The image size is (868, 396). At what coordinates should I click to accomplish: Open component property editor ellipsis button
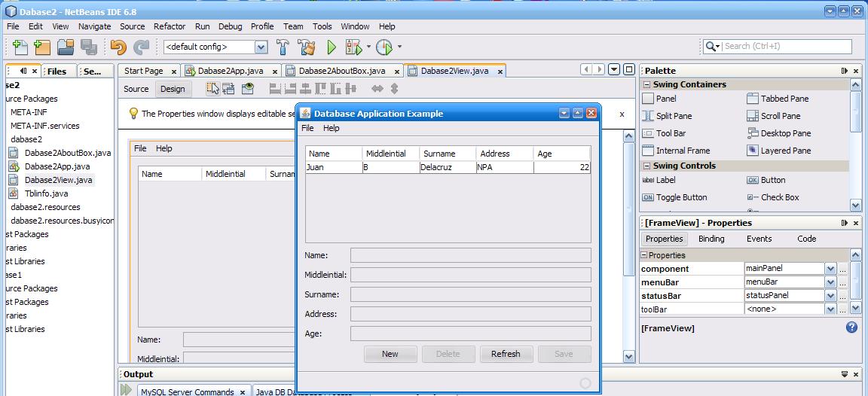[x=842, y=269]
